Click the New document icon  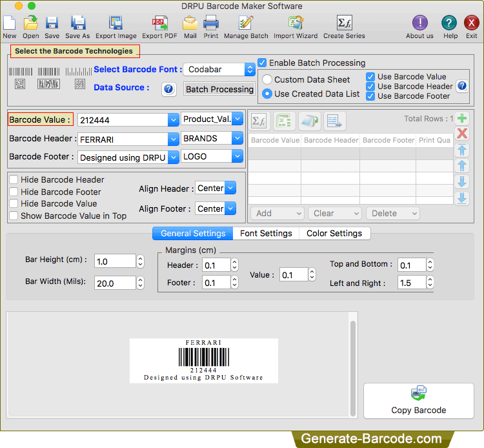(9, 23)
